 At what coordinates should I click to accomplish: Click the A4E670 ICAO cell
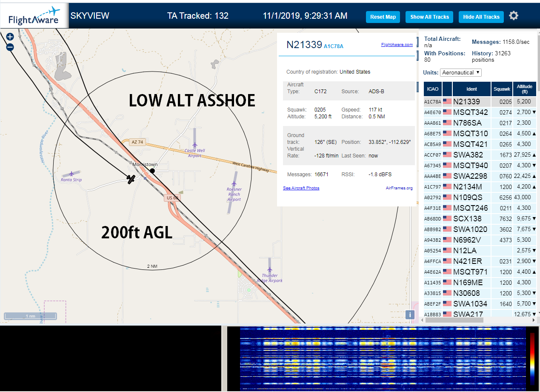coord(433,112)
